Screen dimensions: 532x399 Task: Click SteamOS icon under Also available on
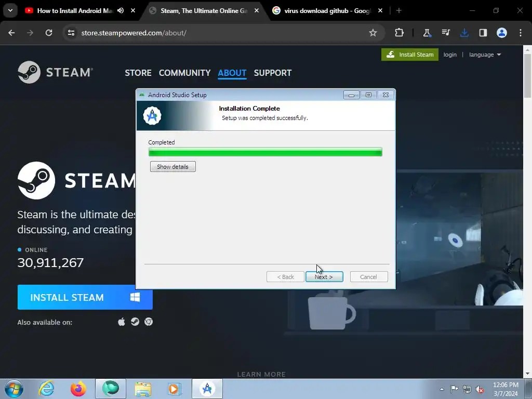point(135,322)
